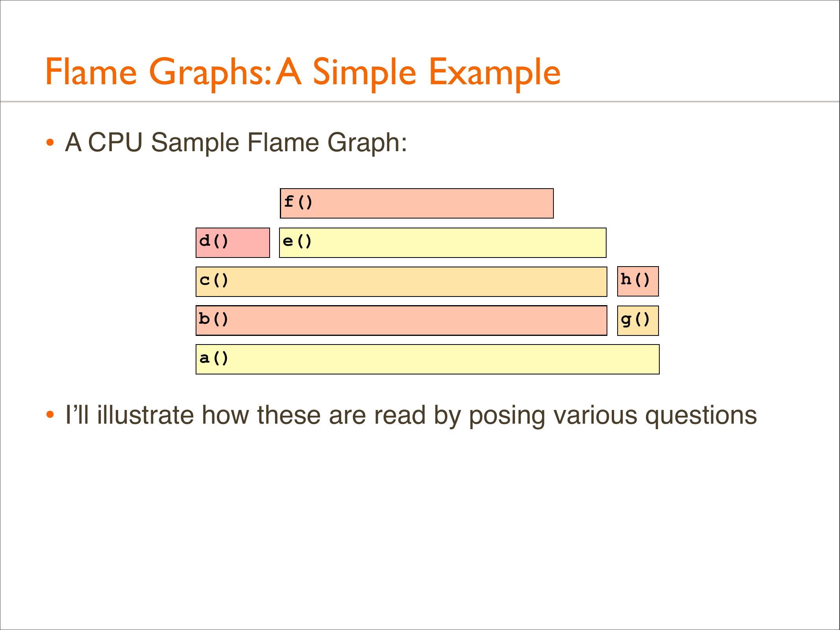The height and width of the screenshot is (630, 840).
Task: Click the word "Example" in the title
Action: (494, 73)
